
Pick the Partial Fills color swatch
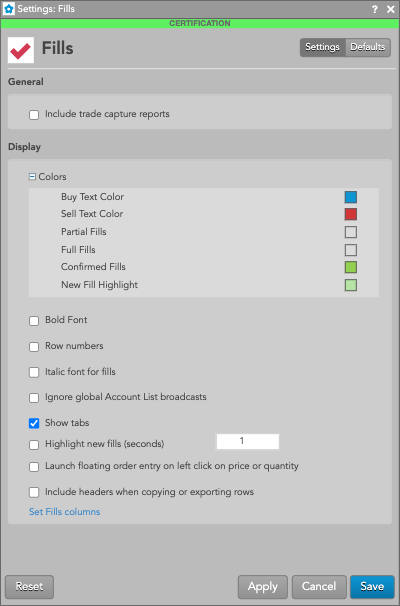[351, 232]
